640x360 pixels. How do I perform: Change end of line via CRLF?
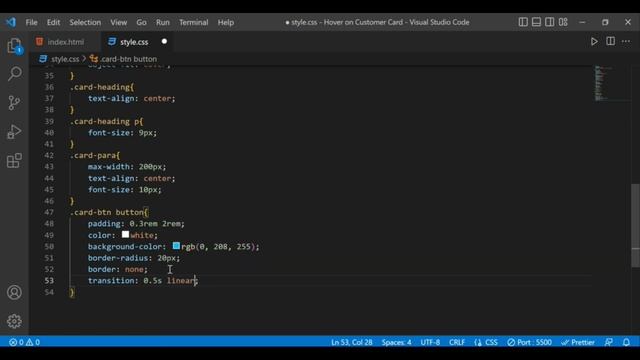457,342
